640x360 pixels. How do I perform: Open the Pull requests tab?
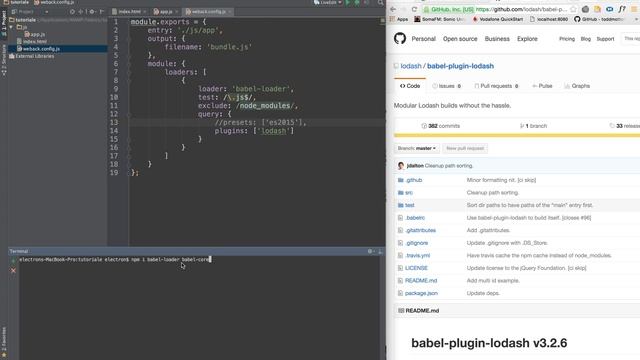click(496, 86)
